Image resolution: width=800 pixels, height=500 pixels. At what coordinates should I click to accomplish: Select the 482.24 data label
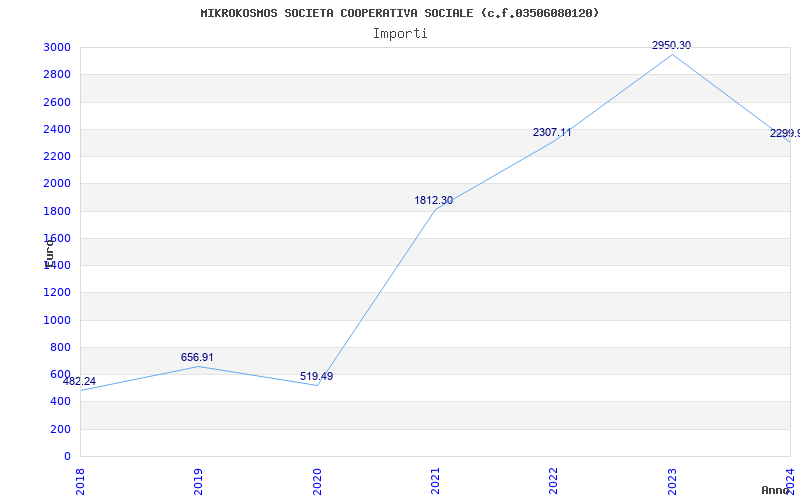click(79, 381)
